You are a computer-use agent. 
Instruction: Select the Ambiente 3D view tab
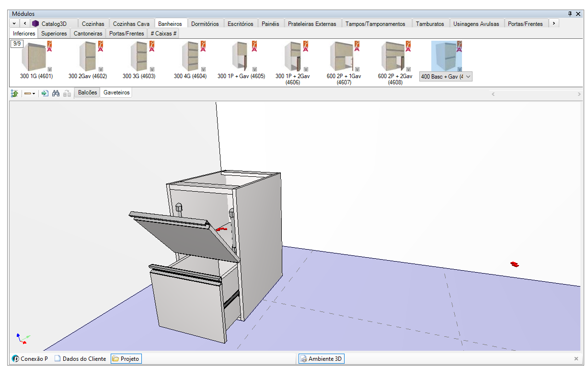click(x=322, y=359)
